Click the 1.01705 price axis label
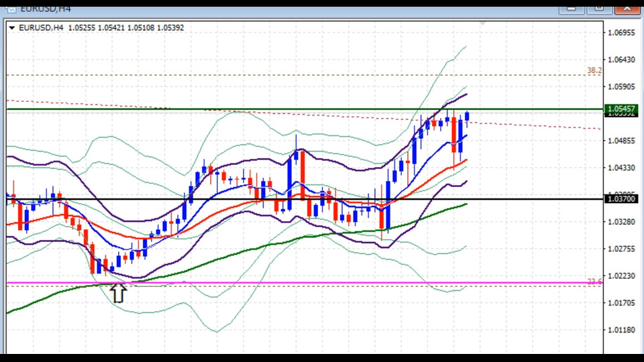Image resolution: width=644 pixels, height=362 pixels. (621, 303)
